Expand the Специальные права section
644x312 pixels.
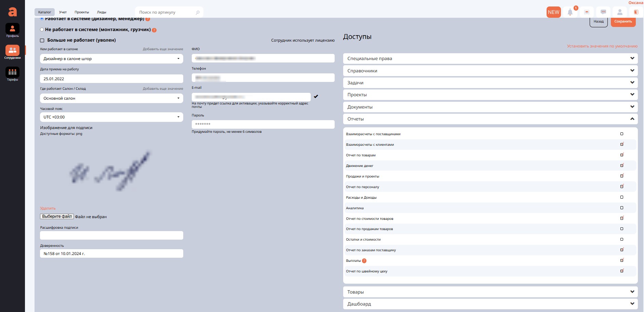click(490, 58)
